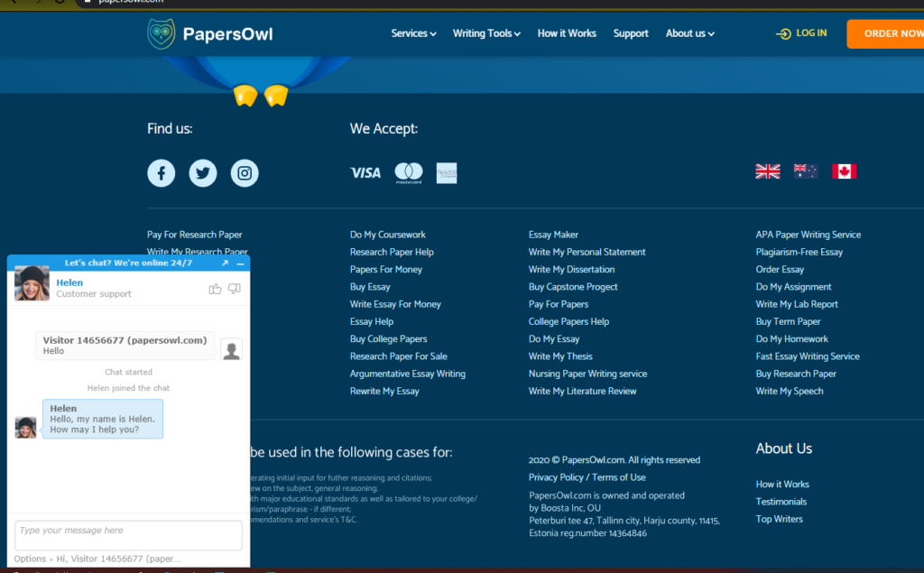924x573 pixels.
Task: Click Helen's avatar in chat header
Action: pyautogui.click(x=32, y=283)
